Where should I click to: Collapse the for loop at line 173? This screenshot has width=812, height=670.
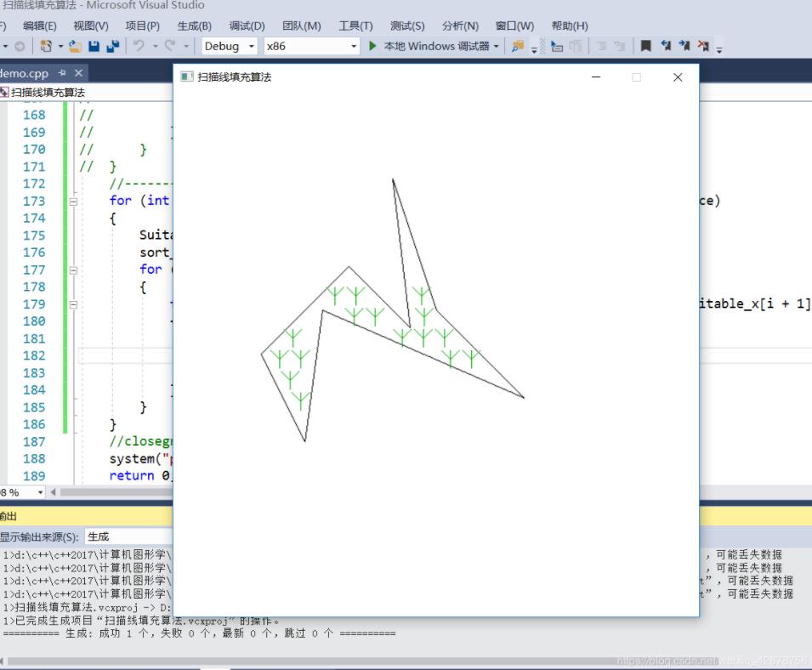pos(73,202)
